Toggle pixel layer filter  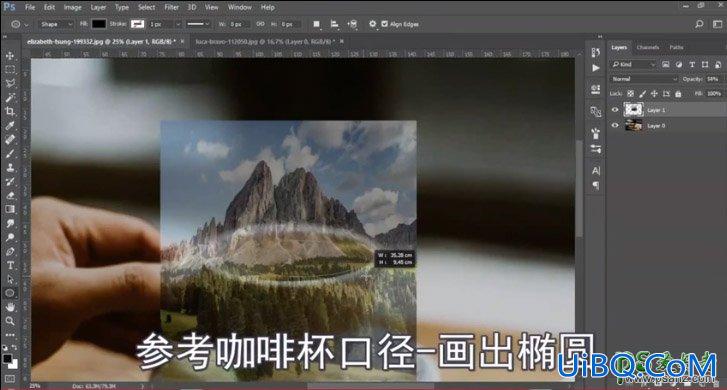(666, 64)
